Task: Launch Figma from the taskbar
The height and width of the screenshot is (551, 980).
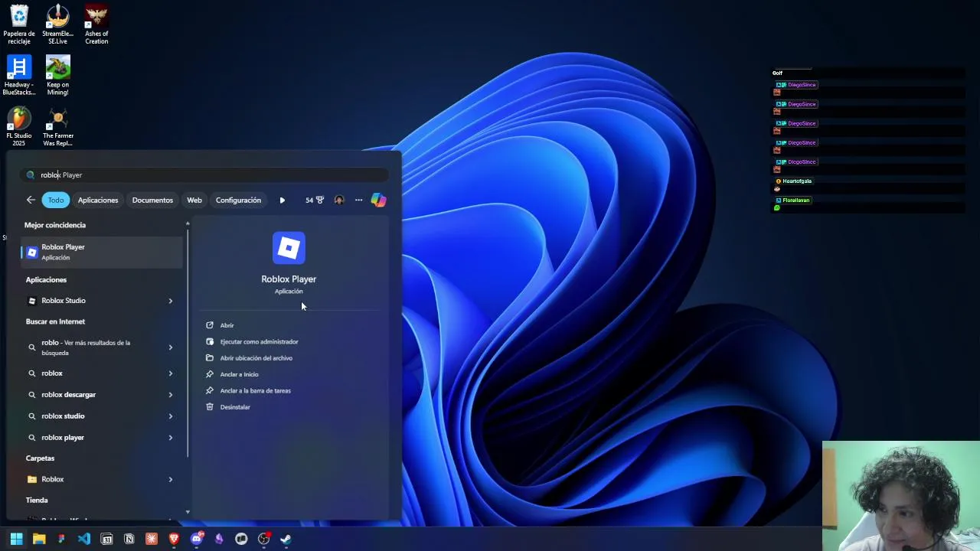Action: pyautogui.click(x=61, y=539)
